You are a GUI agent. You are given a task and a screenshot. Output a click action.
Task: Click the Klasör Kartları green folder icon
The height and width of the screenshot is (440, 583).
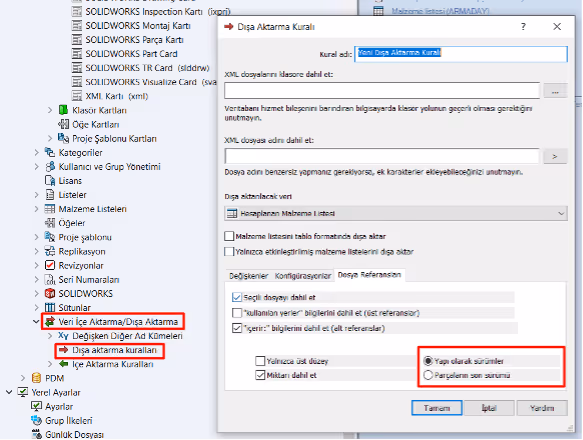[63, 110]
